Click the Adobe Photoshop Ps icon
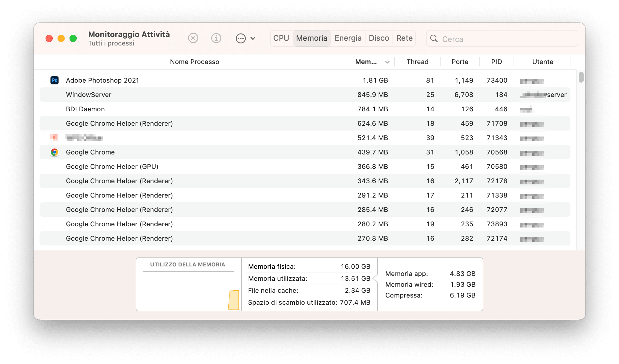Viewport: 619px width, 364px height. [x=55, y=80]
